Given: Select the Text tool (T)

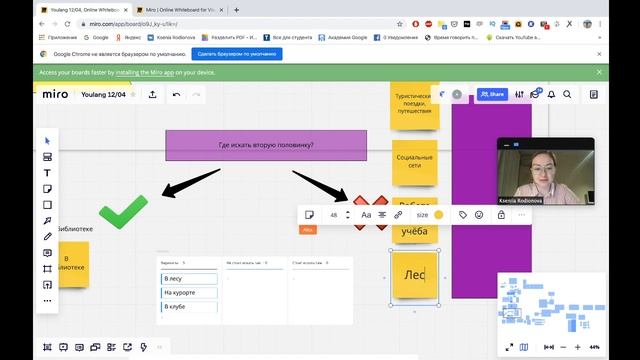Looking at the screenshot, I should (x=47, y=173).
